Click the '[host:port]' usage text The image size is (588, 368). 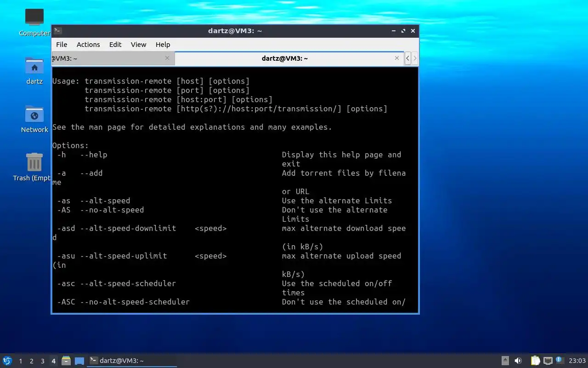coord(202,99)
